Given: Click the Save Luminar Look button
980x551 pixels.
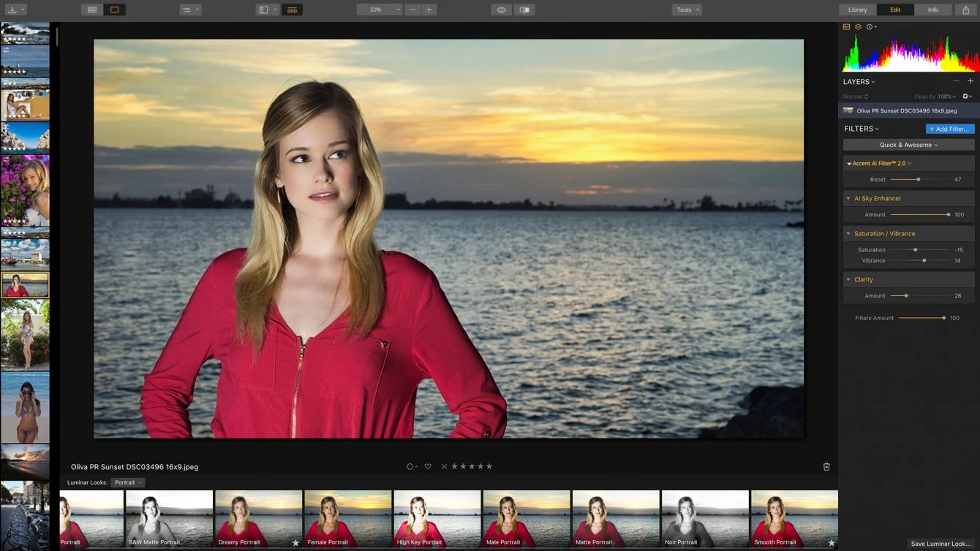Looking at the screenshot, I should coord(941,544).
